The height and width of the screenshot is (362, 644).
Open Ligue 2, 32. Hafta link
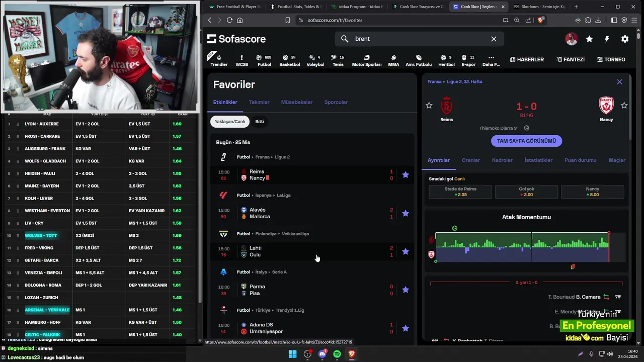pos(464,81)
